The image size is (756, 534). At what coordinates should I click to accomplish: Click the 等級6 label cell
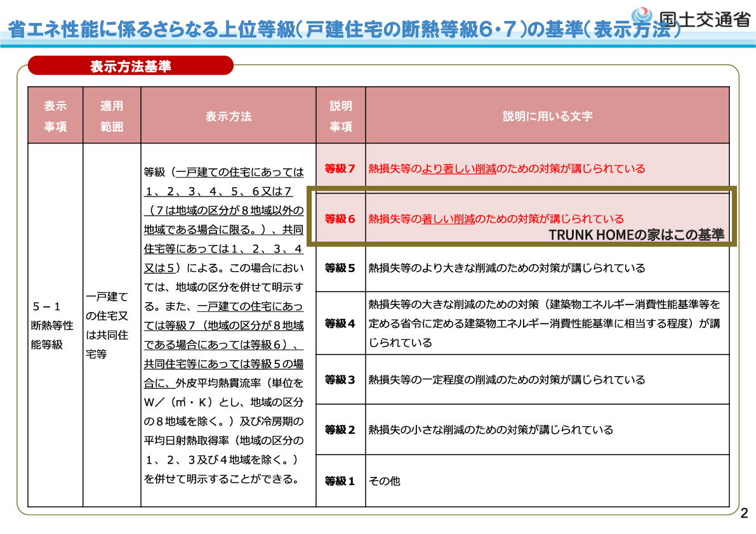[341, 218]
